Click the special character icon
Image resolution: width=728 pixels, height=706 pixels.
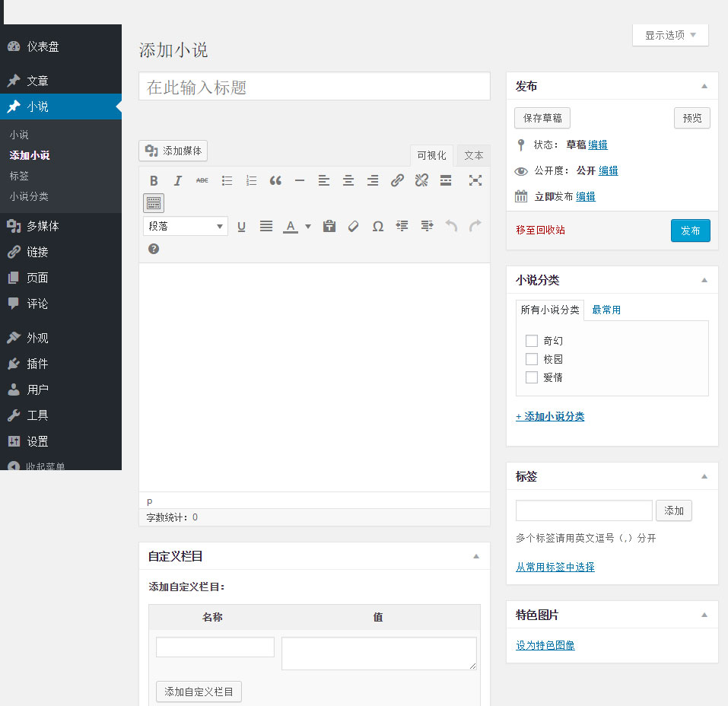click(x=377, y=226)
